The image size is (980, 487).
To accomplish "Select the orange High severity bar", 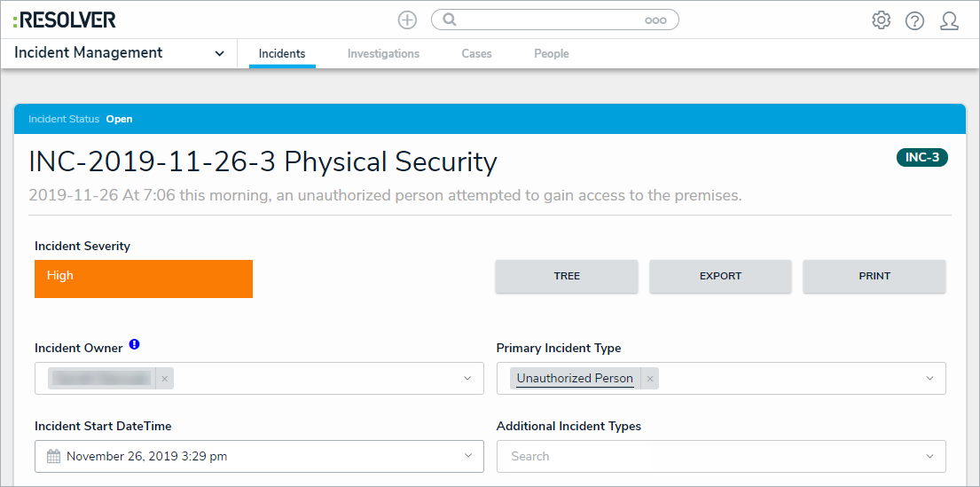I will (144, 279).
